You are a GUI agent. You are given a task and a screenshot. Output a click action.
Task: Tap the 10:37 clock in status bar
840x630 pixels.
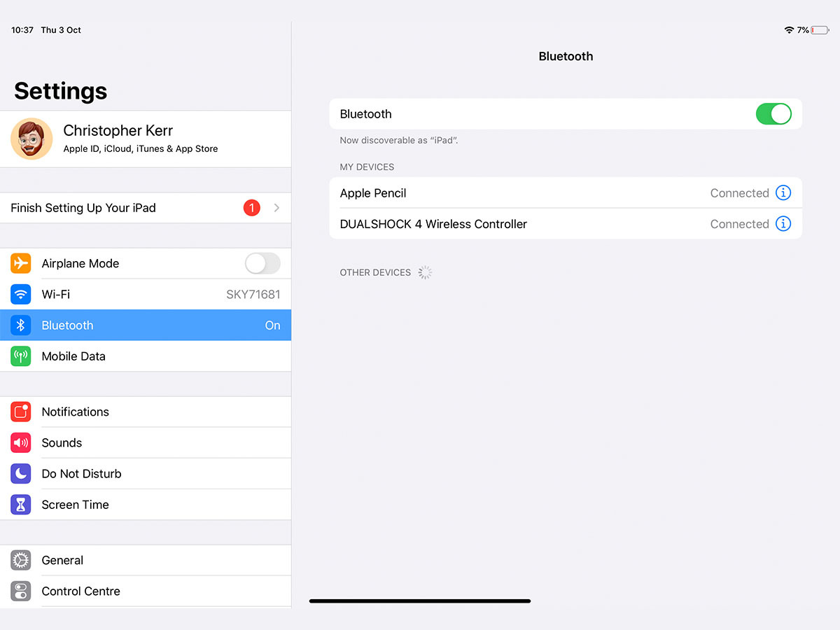(22, 30)
